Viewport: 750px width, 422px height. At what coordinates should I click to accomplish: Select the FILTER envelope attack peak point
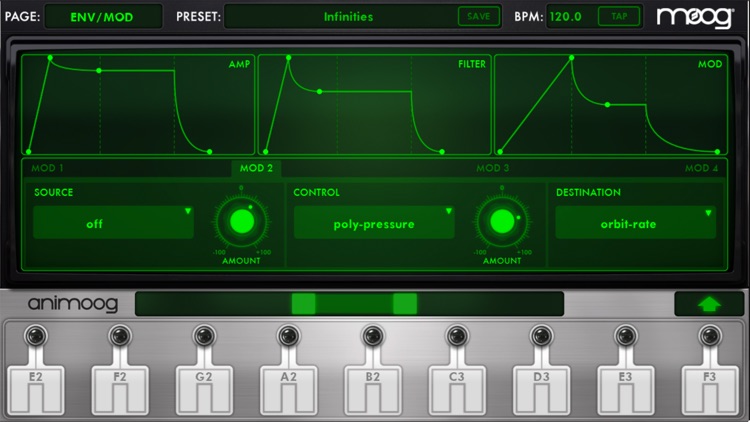[x=288, y=58]
